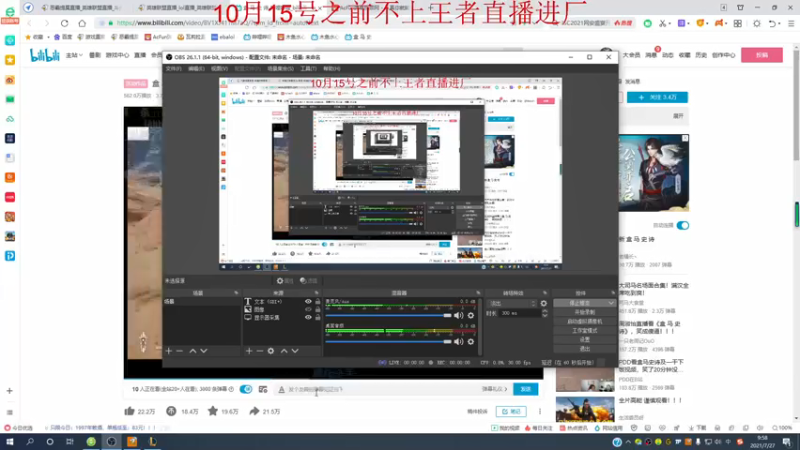Remove the selected source with the minus icon

(x=260, y=351)
